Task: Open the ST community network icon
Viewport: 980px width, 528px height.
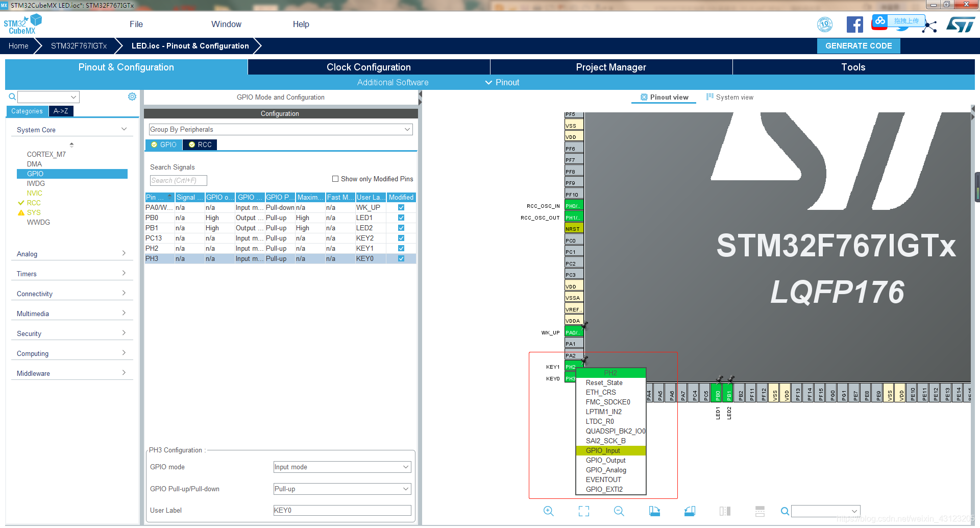Action: [930, 27]
